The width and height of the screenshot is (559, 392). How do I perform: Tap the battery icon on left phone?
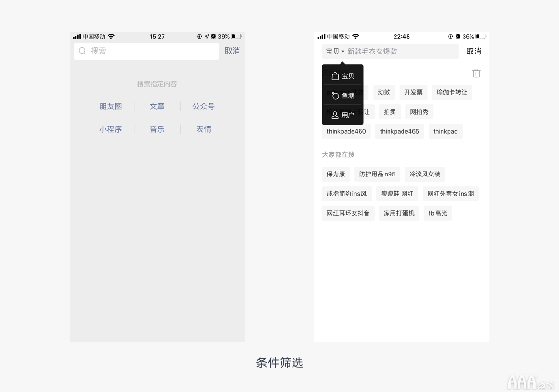(x=236, y=36)
